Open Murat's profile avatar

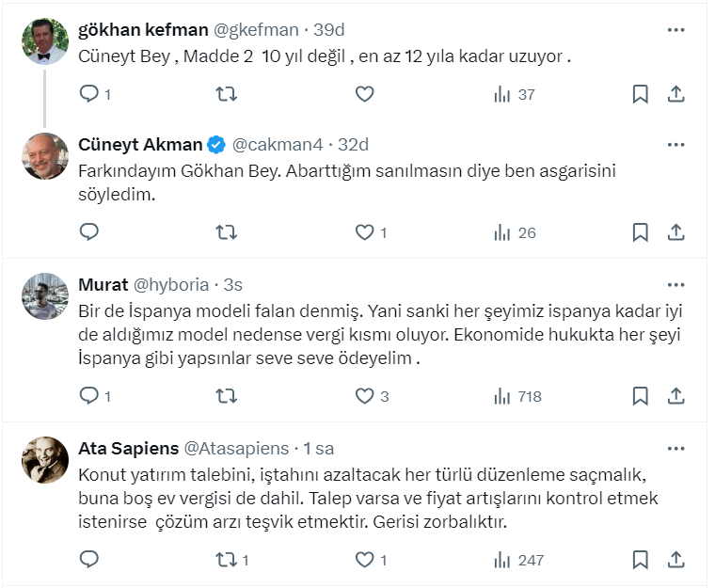pos(45,296)
